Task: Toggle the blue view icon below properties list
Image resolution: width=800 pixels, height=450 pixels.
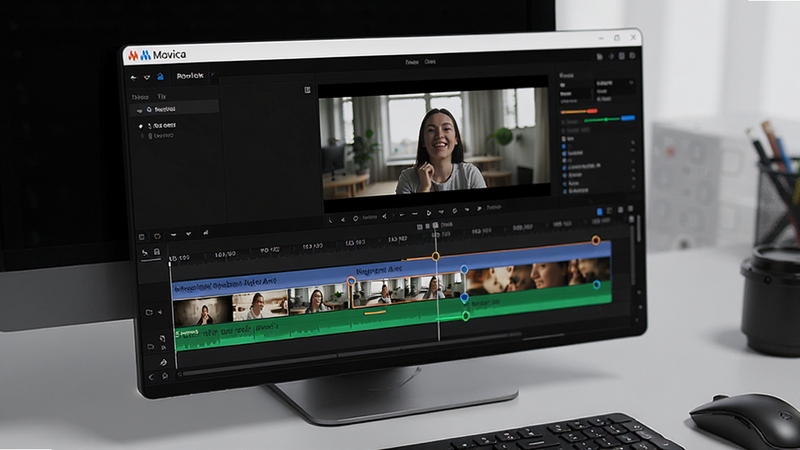Action: [x=599, y=211]
